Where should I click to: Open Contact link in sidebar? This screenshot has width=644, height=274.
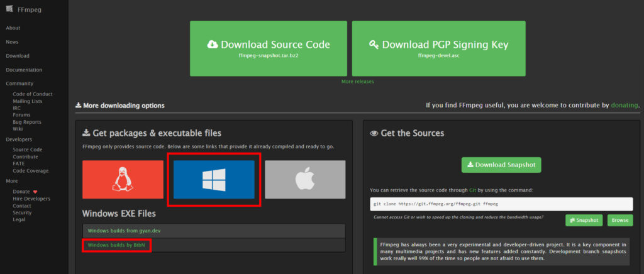pos(22,205)
